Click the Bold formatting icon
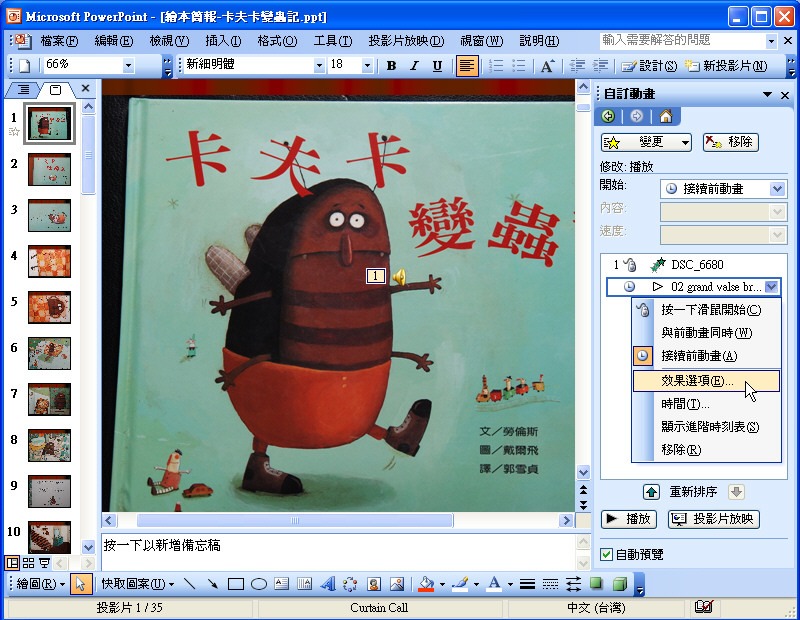The image size is (800, 620). point(391,65)
